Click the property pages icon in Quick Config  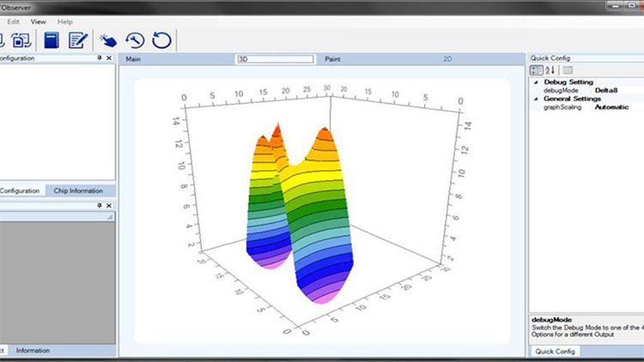tap(567, 70)
